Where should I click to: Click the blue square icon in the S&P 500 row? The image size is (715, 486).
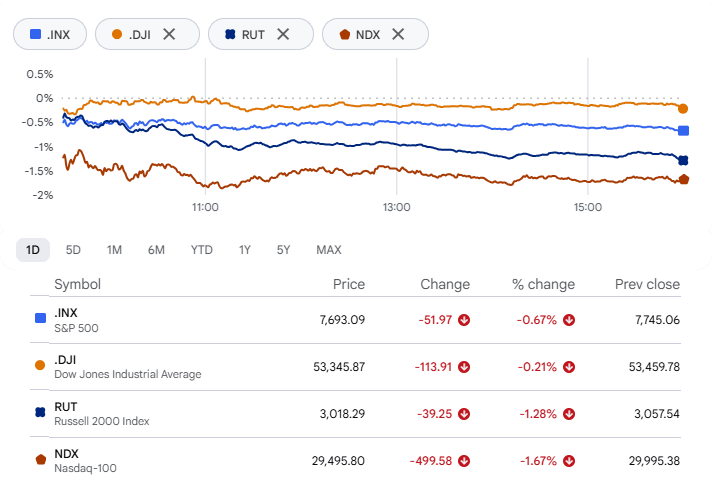tap(41, 318)
